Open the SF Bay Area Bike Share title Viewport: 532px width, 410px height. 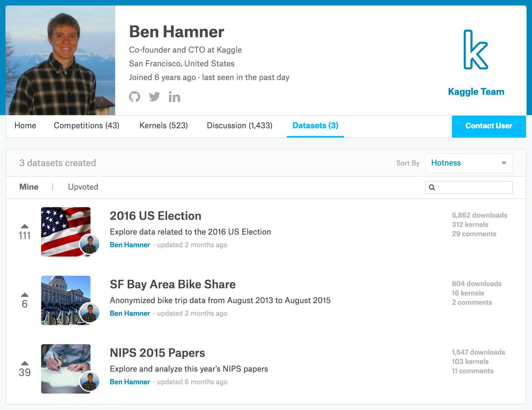coord(173,285)
